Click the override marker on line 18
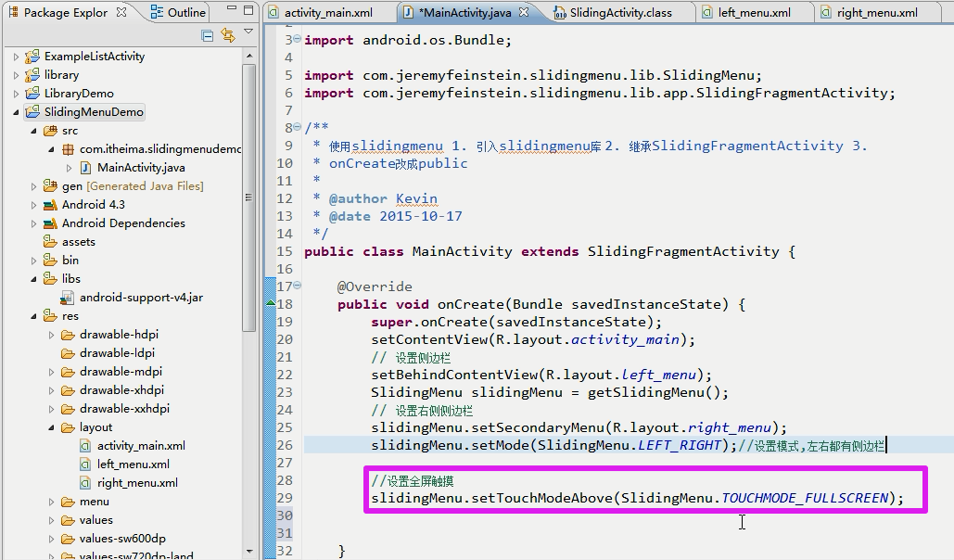Image resolution: width=954 pixels, height=560 pixels. tap(271, 303)
